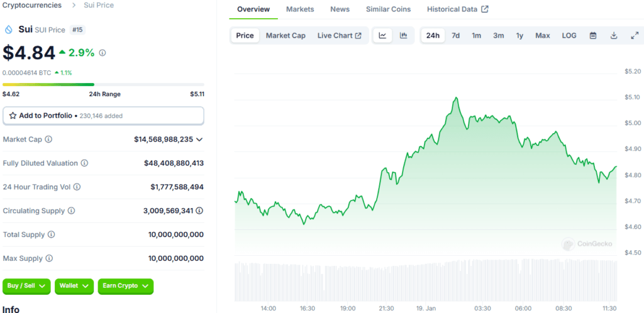This screenshot has width=644, height=313.
Task: Switch to the Overview tab
Action: point(253,9)
